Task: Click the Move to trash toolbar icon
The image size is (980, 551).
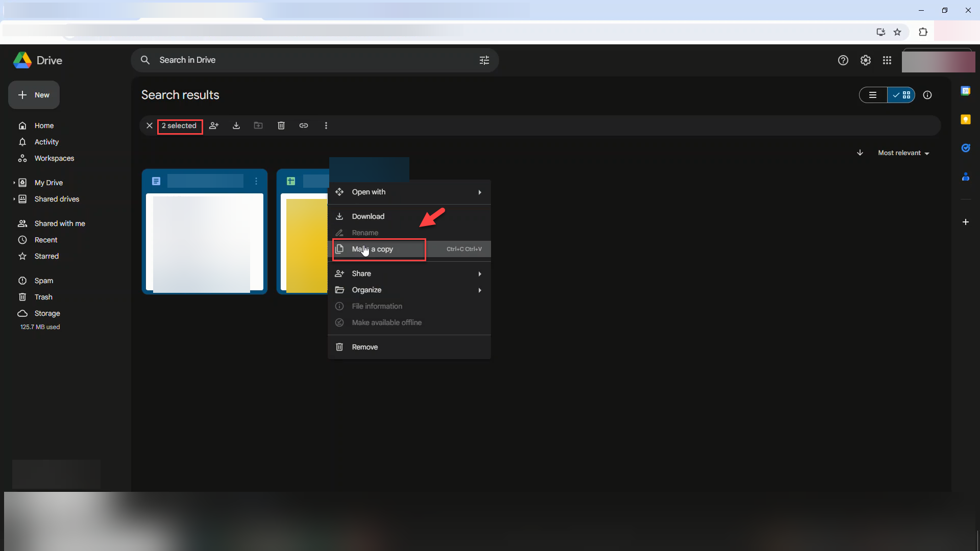Action: click(x=281, y=126)
